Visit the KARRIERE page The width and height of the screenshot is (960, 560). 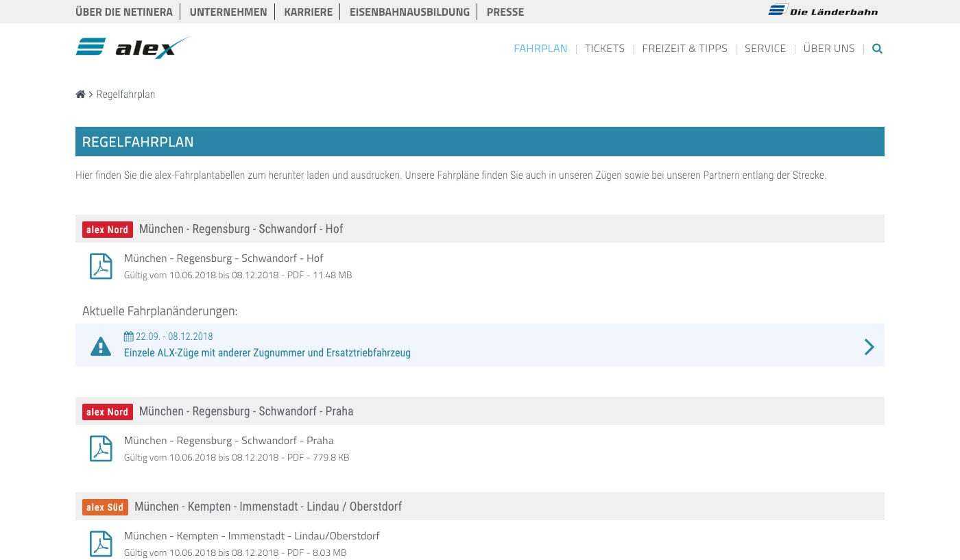pyautogui.click(x=309, y=12)
